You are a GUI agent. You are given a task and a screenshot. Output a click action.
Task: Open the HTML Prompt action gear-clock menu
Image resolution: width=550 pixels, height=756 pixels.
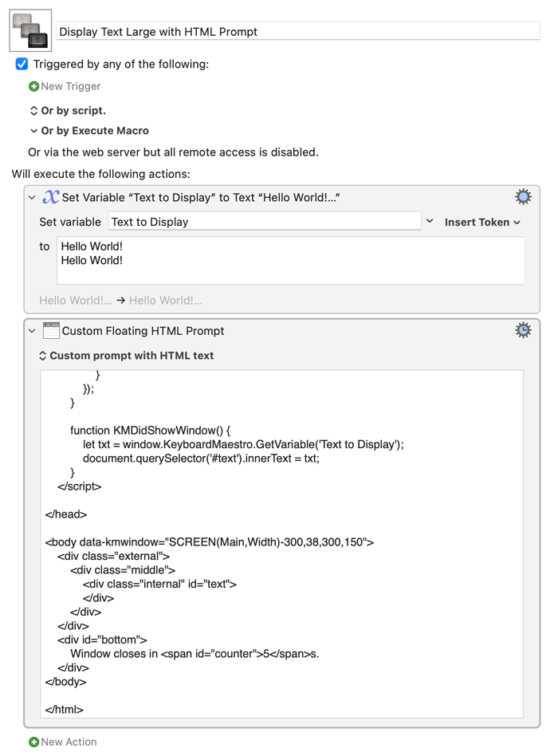point(523,330)
